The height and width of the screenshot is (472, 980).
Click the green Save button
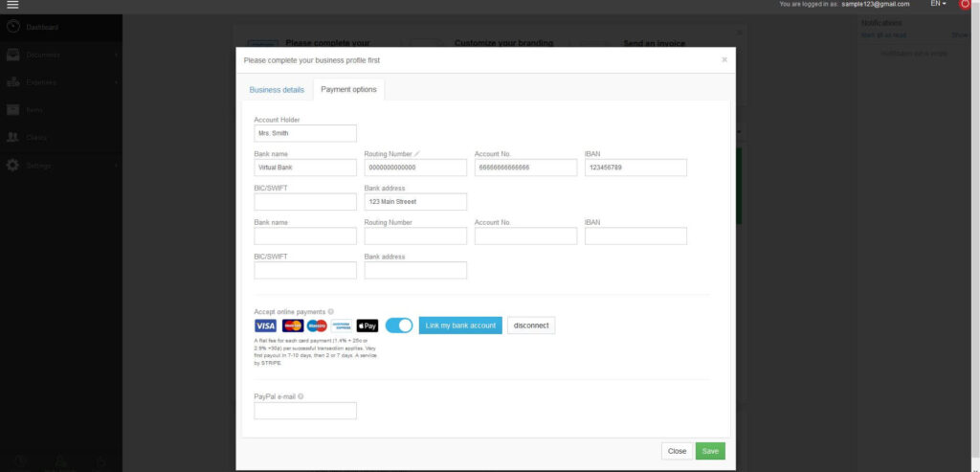[711, 451]
